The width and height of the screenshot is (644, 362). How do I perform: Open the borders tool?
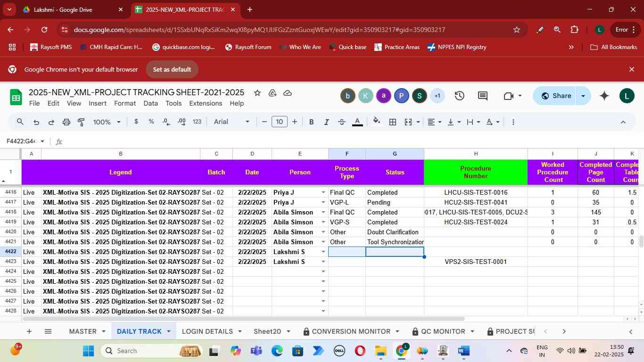tap(393, 122)
